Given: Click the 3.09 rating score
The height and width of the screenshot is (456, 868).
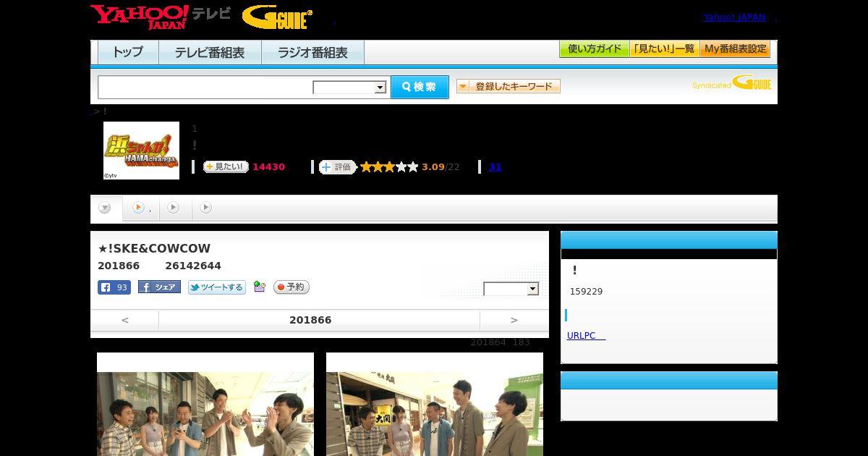Looking at the screenshot, I should pos(433,167).
